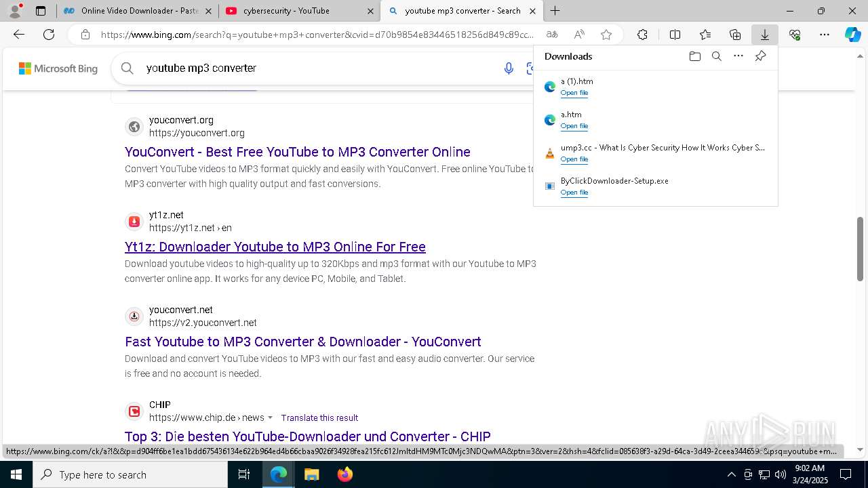Pin the Downloads panel
The width and height of the screenshot is (868, 488).
click(x=761, y=56)
